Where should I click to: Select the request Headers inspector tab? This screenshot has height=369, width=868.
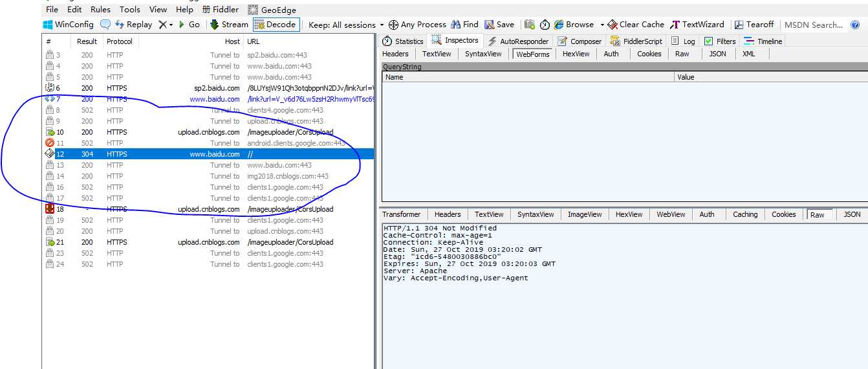click(395, 54)
